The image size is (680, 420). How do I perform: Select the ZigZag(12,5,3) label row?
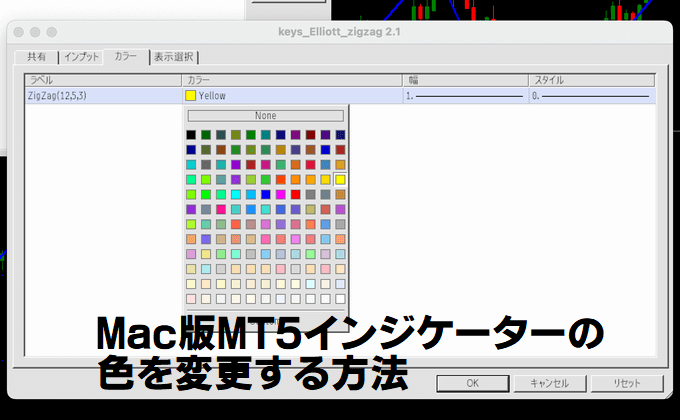click(x=103, y=95)
